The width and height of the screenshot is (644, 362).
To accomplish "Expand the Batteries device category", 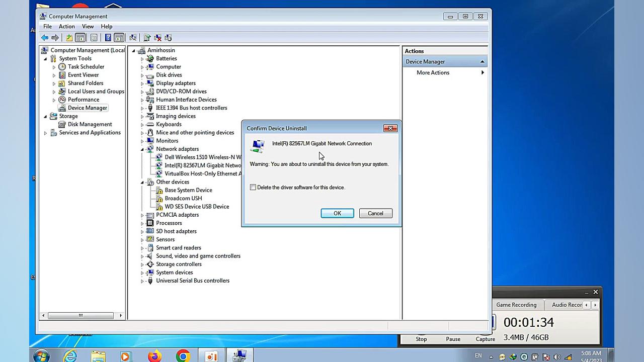I will click(x=142, y=59).
